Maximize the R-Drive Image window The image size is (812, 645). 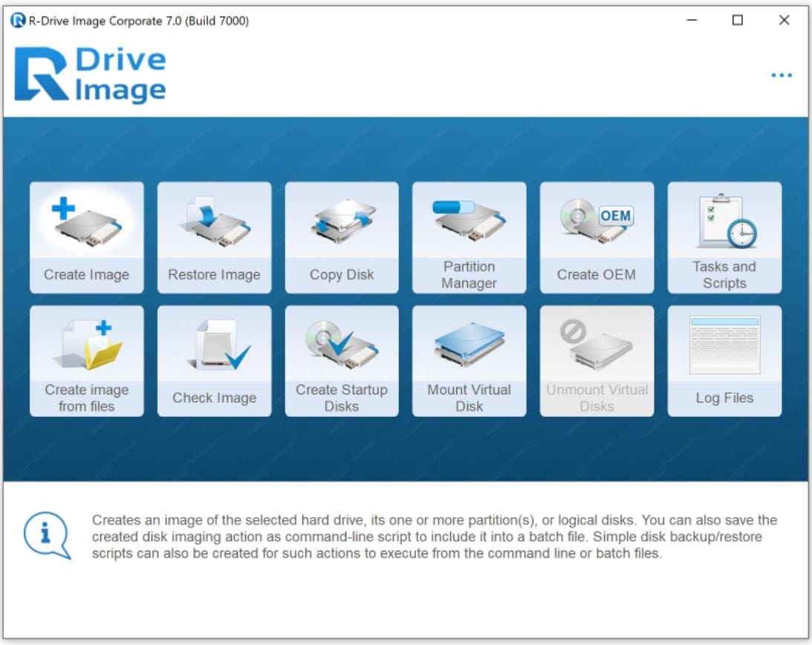[x=738, y=21]
